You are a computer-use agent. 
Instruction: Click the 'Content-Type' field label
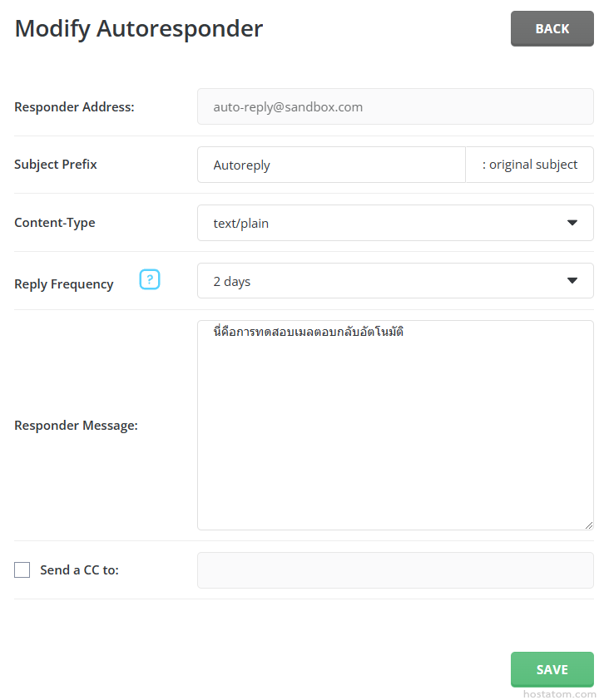[x=55, y=223]
